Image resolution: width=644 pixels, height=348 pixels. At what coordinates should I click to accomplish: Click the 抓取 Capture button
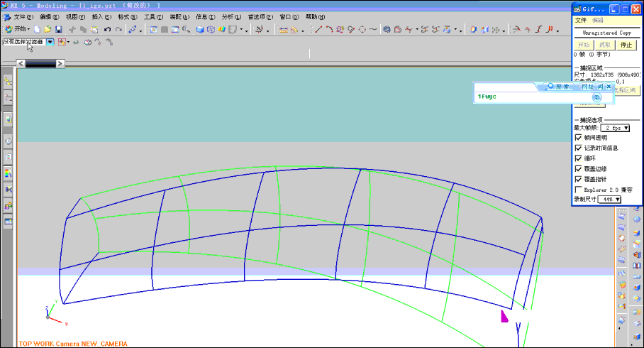(x=605, y=45)
